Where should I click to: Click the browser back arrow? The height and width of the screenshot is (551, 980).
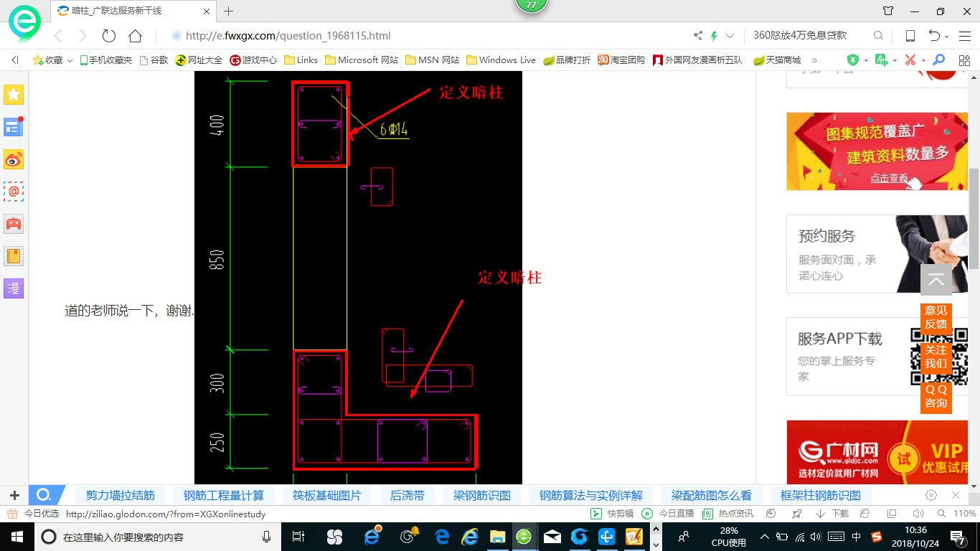59,36
